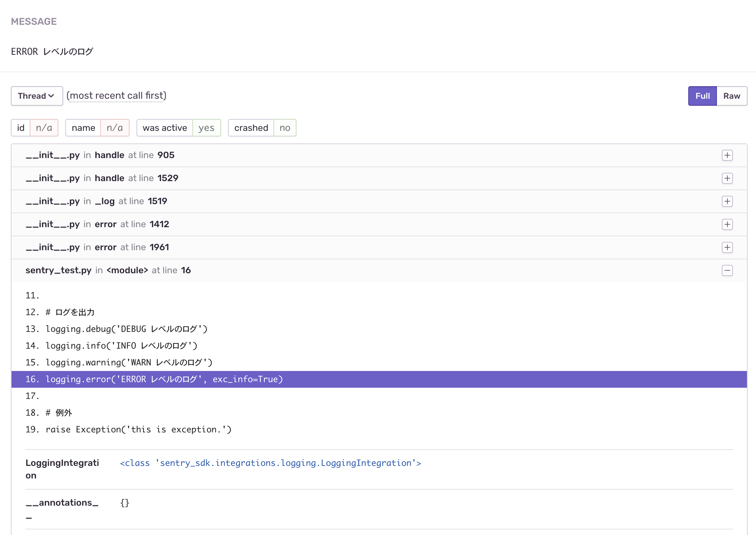Switch to Raw stack trace view
This screenshot has height=535, width=756.
pos(731,96)
